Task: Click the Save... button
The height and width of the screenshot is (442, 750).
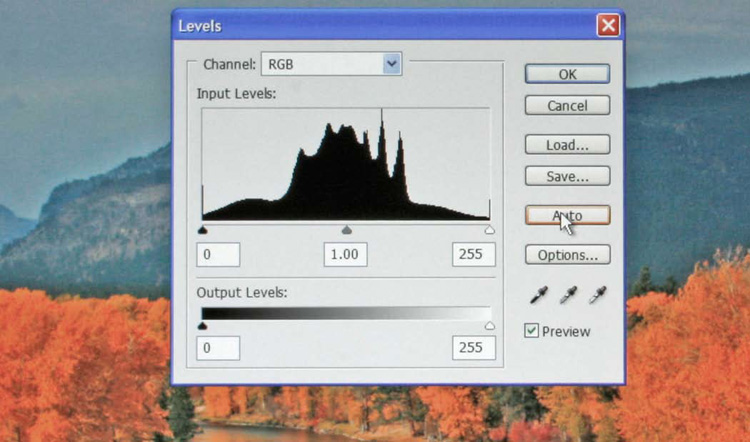Action: (567, 176)
